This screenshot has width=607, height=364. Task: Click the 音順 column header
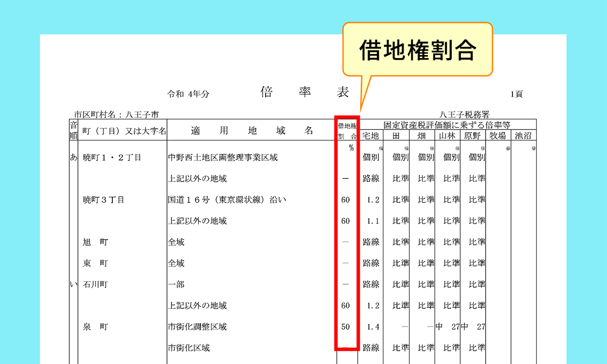(73, 130)
